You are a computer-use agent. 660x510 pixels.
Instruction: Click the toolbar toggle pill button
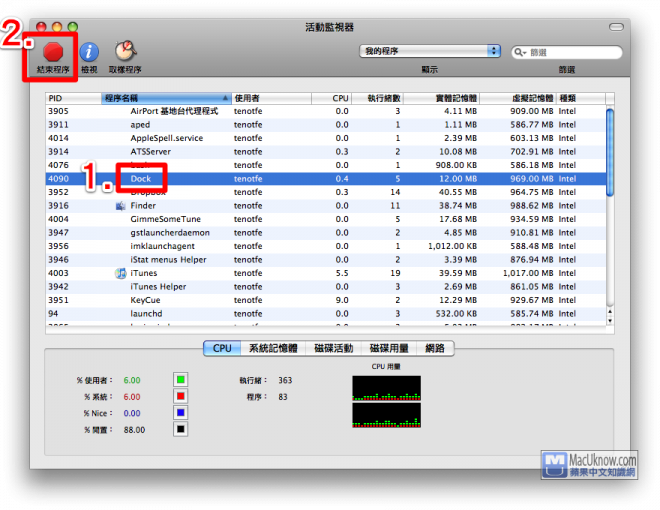click(x=616, y=27)
